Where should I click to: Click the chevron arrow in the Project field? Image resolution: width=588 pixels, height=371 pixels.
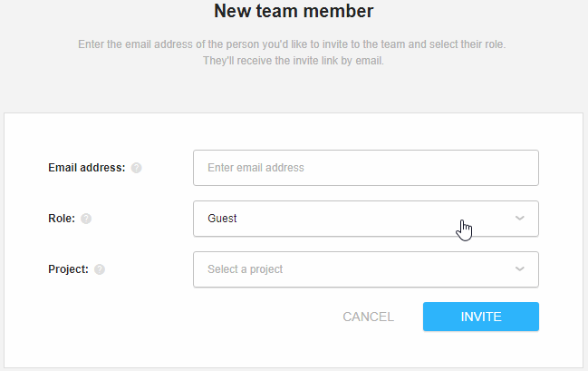[x=519, y=268]
